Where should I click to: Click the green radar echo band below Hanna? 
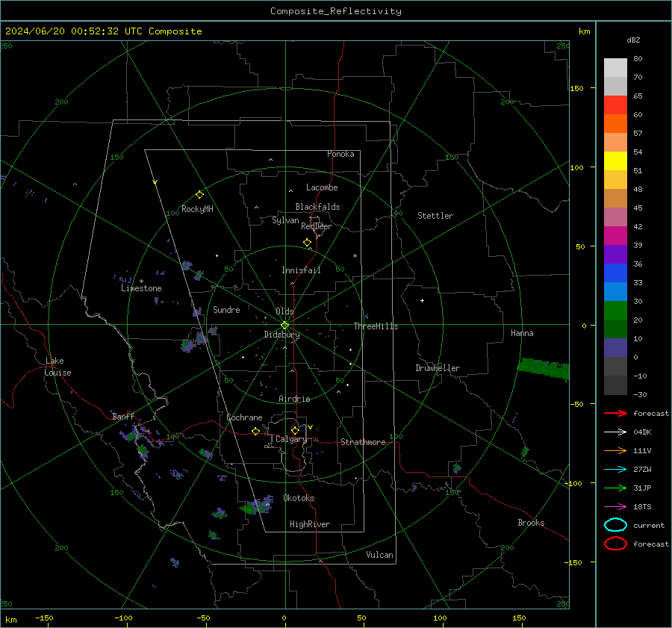[544, 368]
